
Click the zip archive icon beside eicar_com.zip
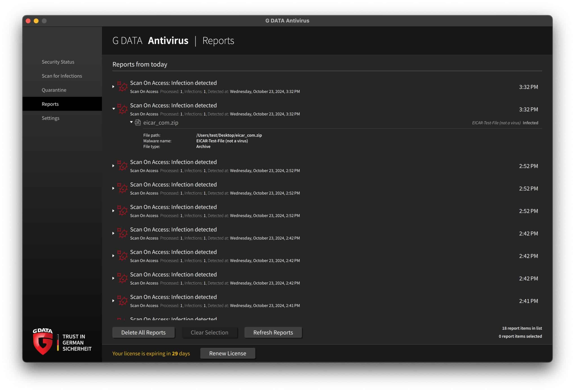(x=138, y=122)
